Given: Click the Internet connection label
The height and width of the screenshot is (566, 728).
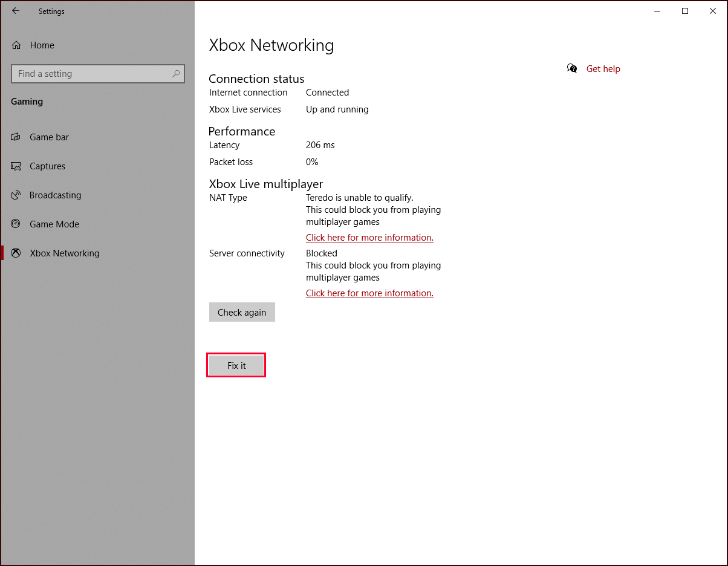Looking at the screenshot, I should pos(249,93).
